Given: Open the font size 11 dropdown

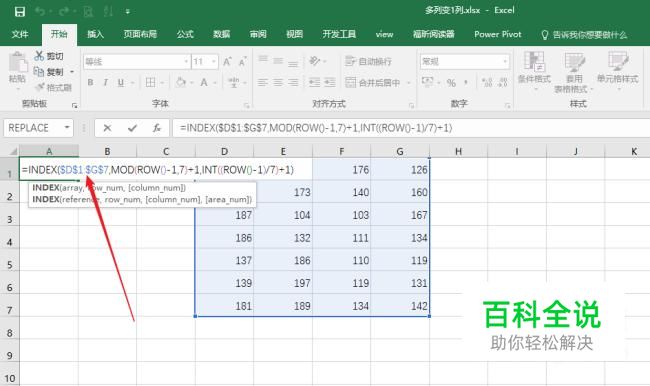Looking at the screenshot, I should click(x=214, y=62).
